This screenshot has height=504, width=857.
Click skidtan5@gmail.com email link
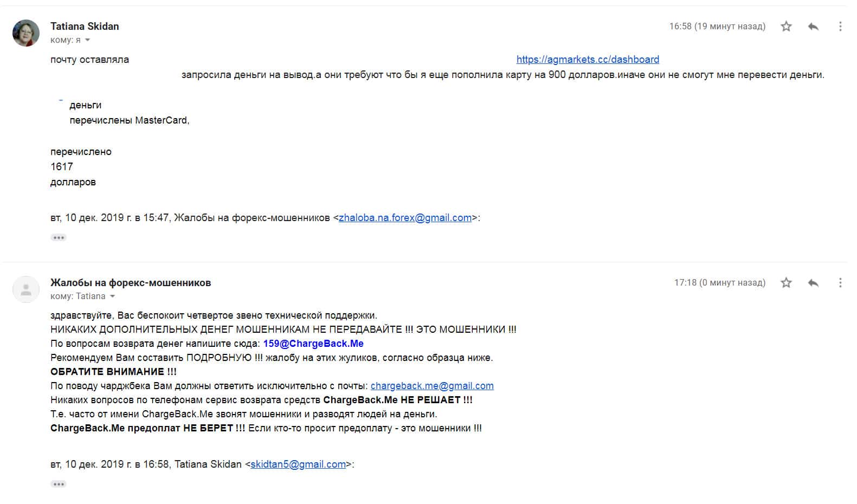(298, 464)
